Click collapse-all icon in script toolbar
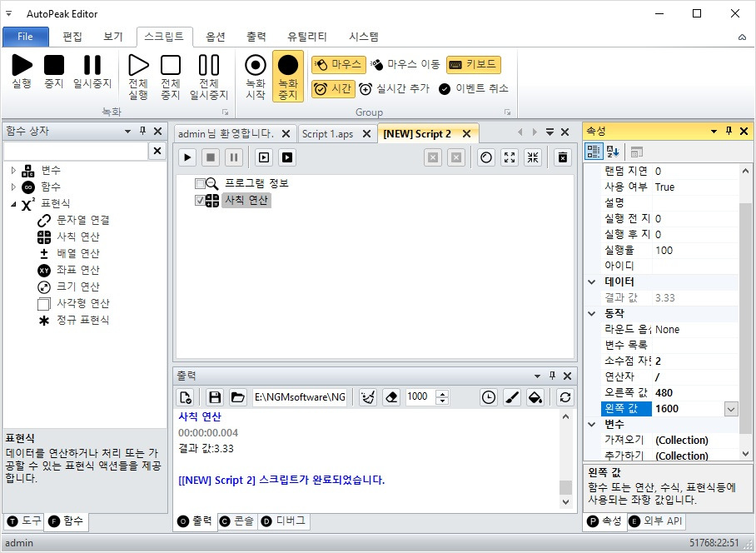 coord(533,157)
